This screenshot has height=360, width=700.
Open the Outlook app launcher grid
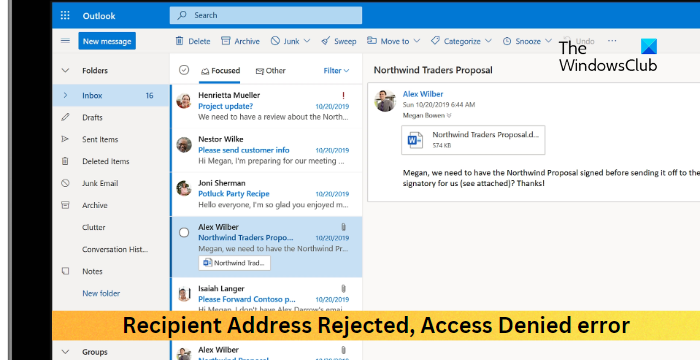click(x=65, y=16)
